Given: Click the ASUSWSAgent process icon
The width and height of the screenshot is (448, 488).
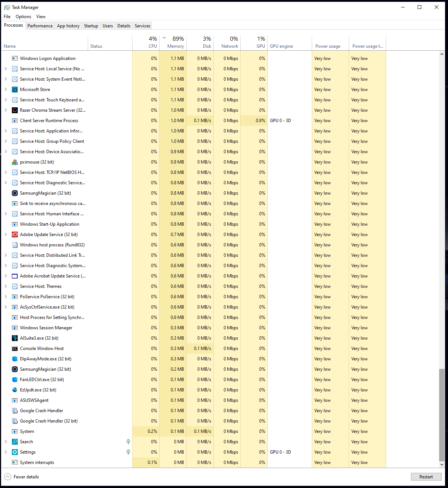Looking at the screenshot, I should click(15, 400).
